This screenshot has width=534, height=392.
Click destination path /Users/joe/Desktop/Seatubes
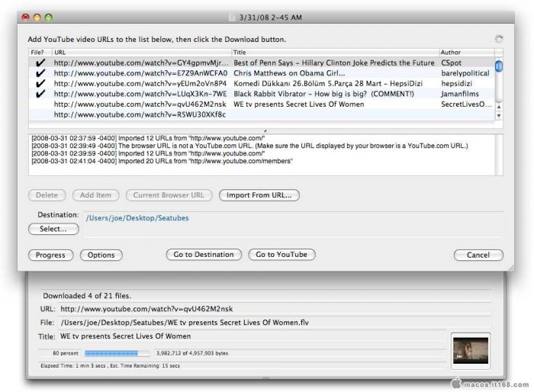[137, 218]
